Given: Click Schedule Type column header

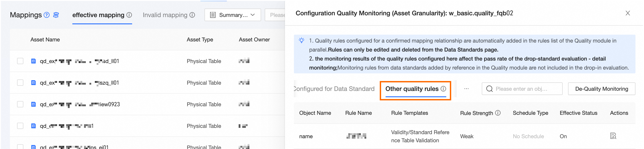Looking at the screenshot, I should (x=530, y=113).
